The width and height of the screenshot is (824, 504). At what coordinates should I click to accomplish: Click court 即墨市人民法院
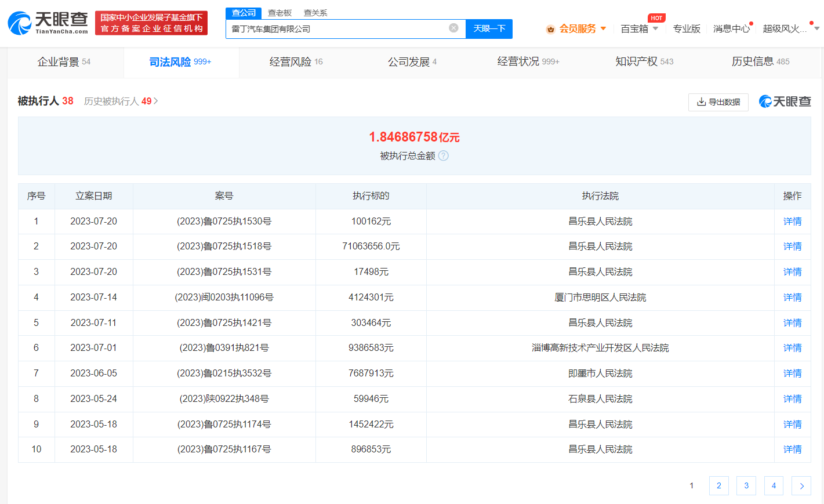click(x=600, y=374)
